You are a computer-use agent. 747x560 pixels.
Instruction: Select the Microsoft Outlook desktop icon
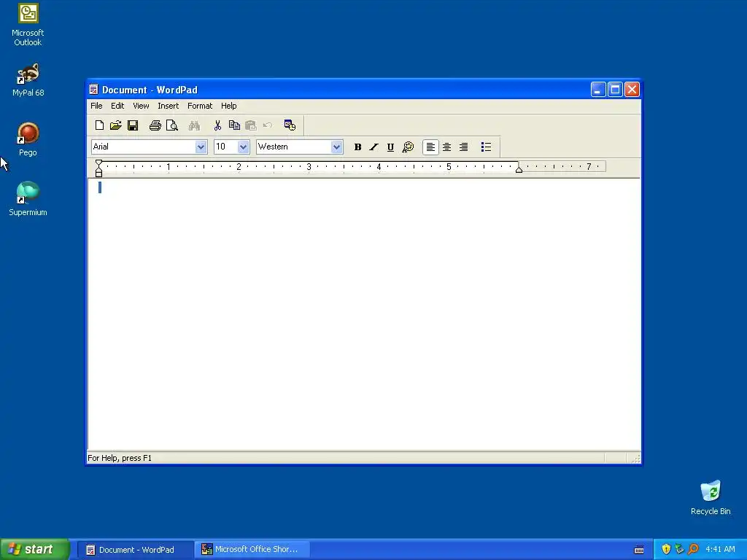[x=28, y=25]
